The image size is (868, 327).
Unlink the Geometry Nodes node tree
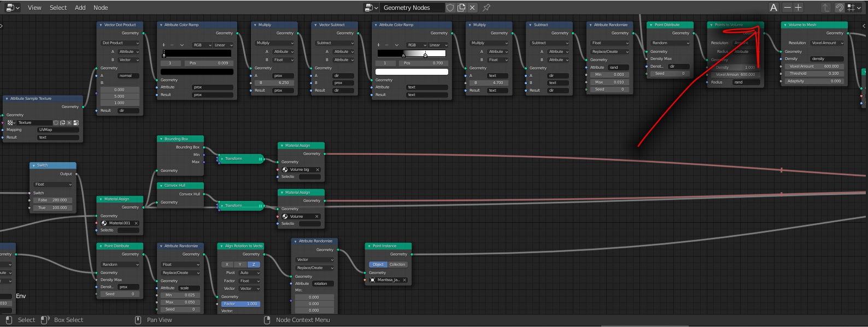[472, 8]
